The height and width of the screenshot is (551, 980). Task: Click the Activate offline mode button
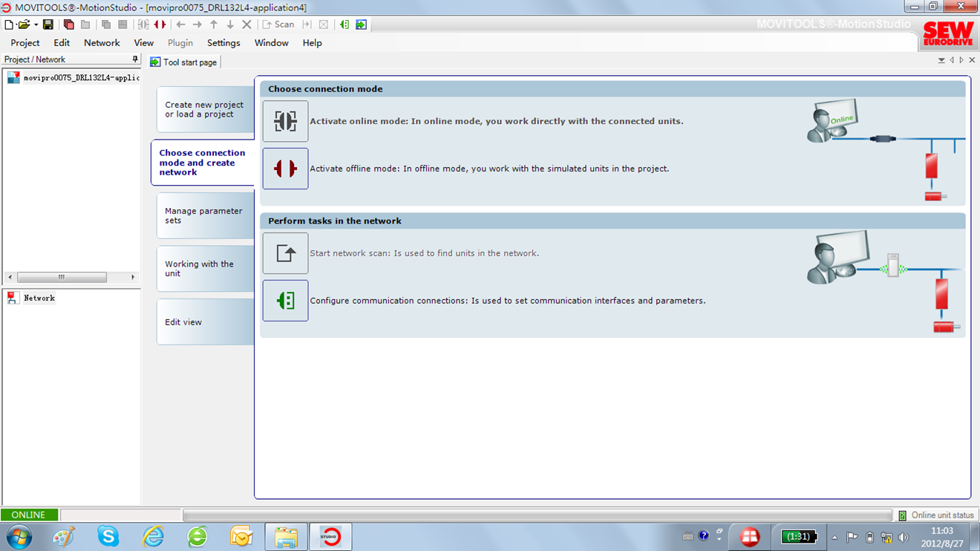tap(285, 169)
